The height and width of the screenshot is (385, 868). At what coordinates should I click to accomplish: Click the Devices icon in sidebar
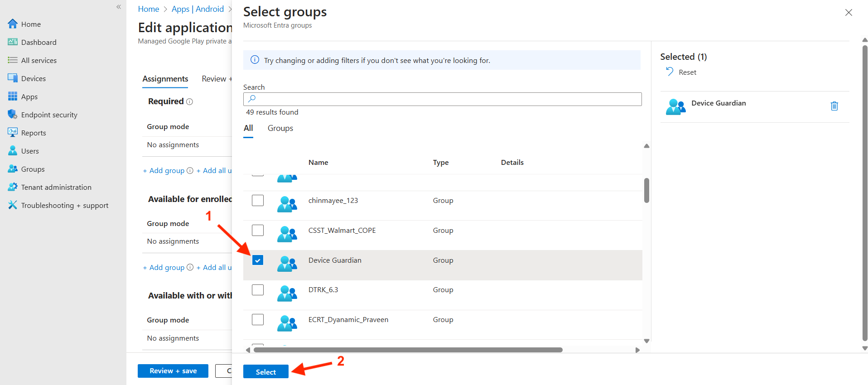point(13,78)
